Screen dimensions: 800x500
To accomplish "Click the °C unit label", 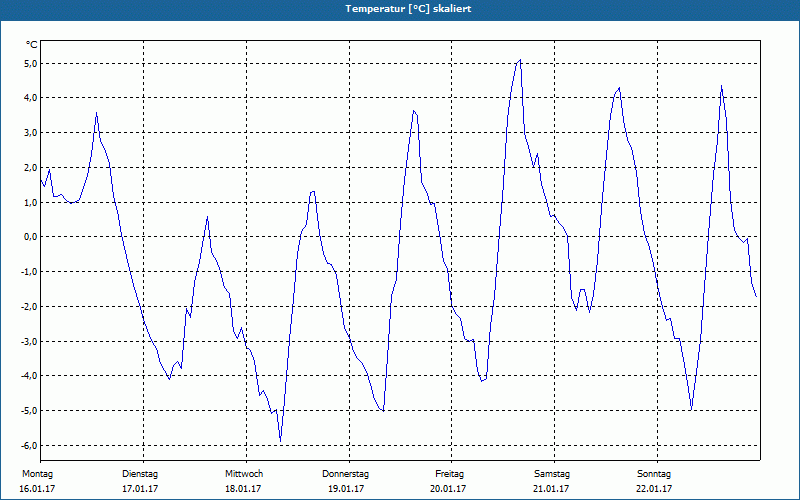I will 32,45.
